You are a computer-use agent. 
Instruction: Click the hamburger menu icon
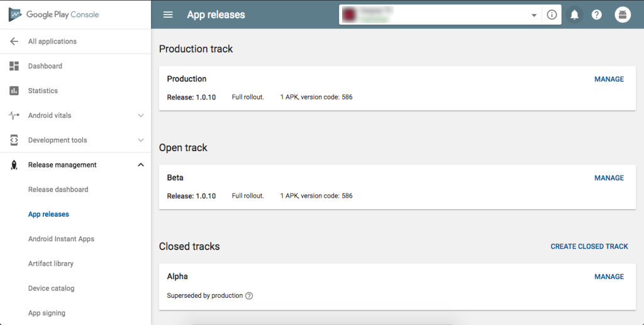coord(168,15)
